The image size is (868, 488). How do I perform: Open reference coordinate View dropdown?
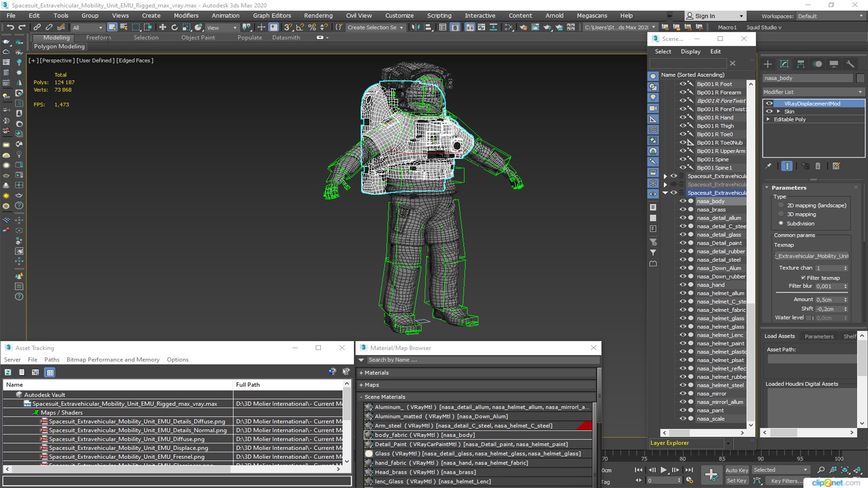pos(222,28)
